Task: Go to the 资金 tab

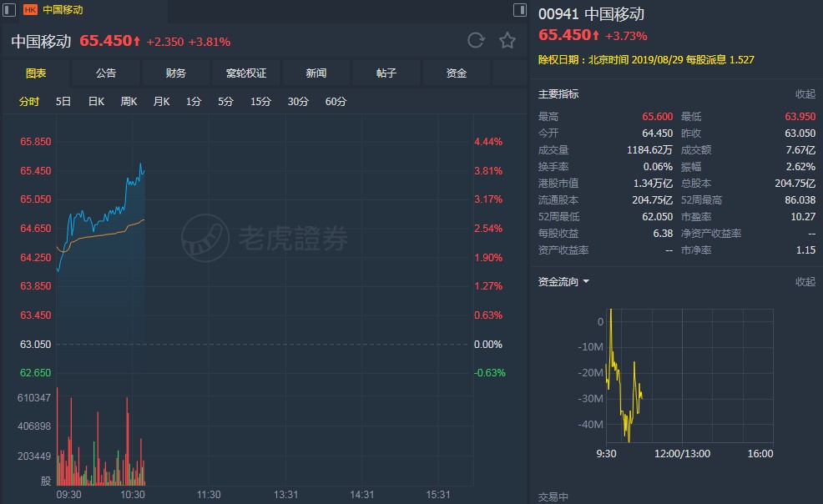Action: point(457,73)
